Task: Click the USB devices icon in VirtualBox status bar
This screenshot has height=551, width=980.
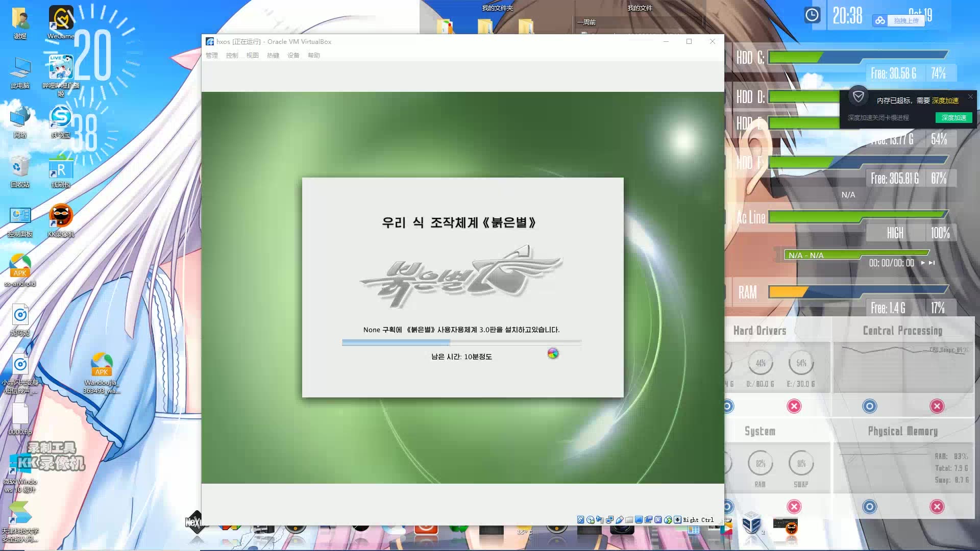Action: [x=619, y=520]
